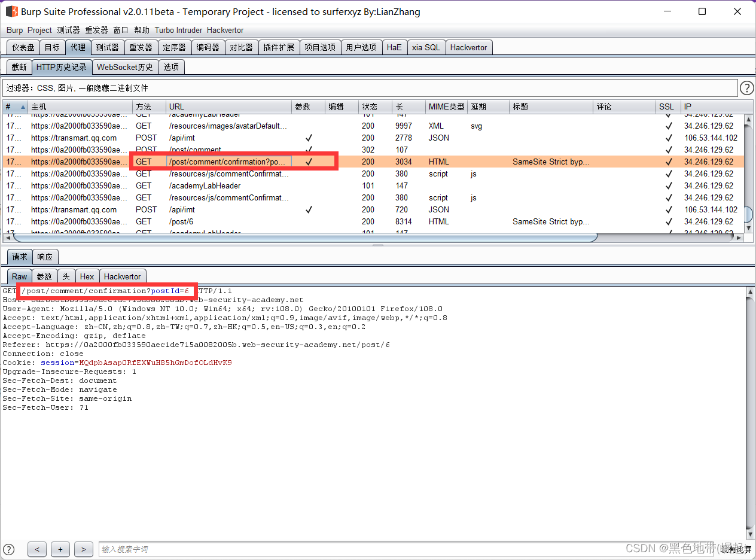The height and width of the screenshot is (560, 756).
Task: Click the previous match '<' button
Action: (36, 549)
